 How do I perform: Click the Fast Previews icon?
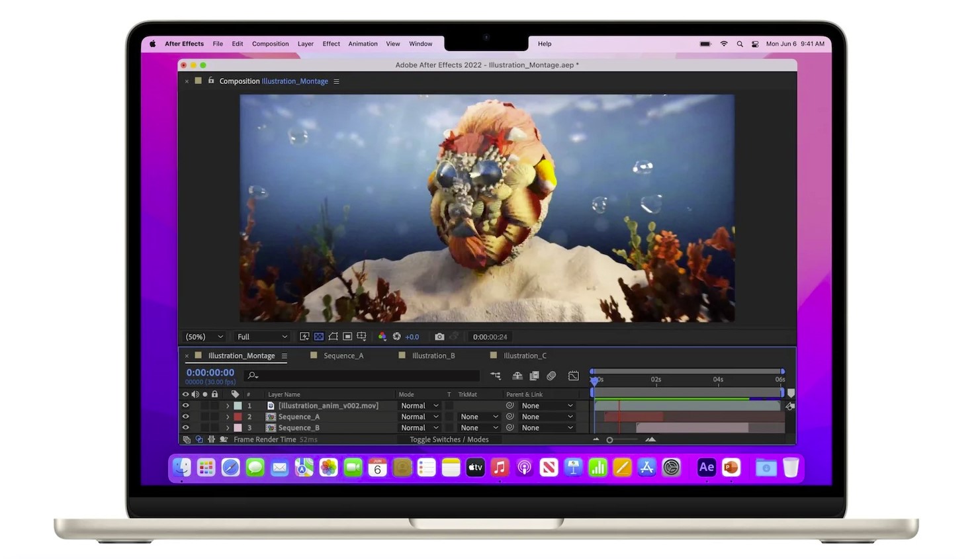click(x=304, y=337)
